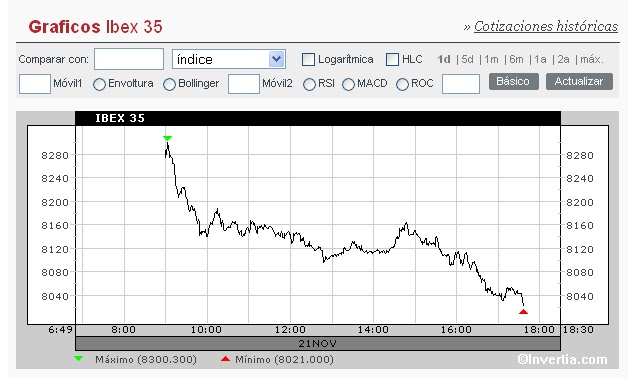Select the 1d time range

coord(444,59)
